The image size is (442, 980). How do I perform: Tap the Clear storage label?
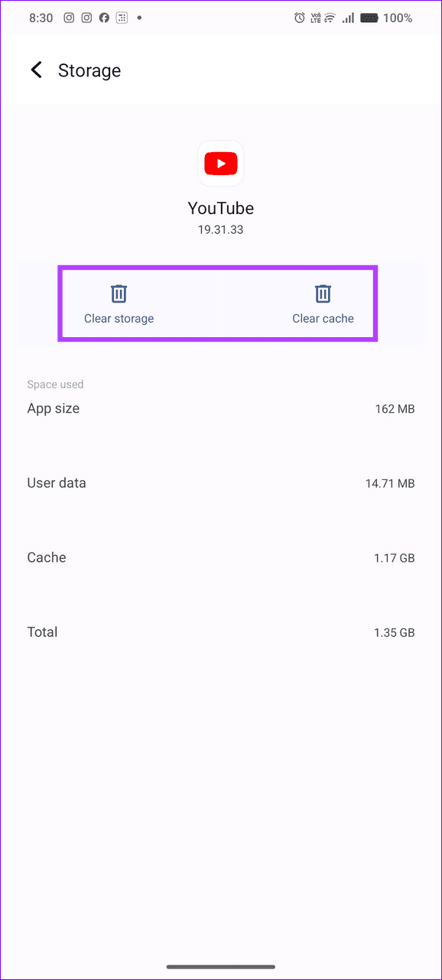(x=119, y=319)
